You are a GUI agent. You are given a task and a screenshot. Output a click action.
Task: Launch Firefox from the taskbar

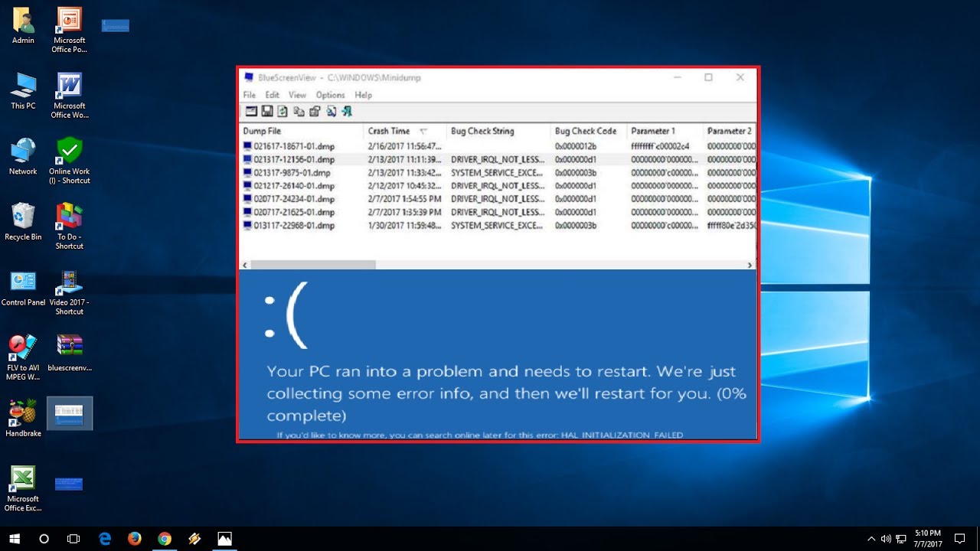pyautogui.click(x=135, y=539)
